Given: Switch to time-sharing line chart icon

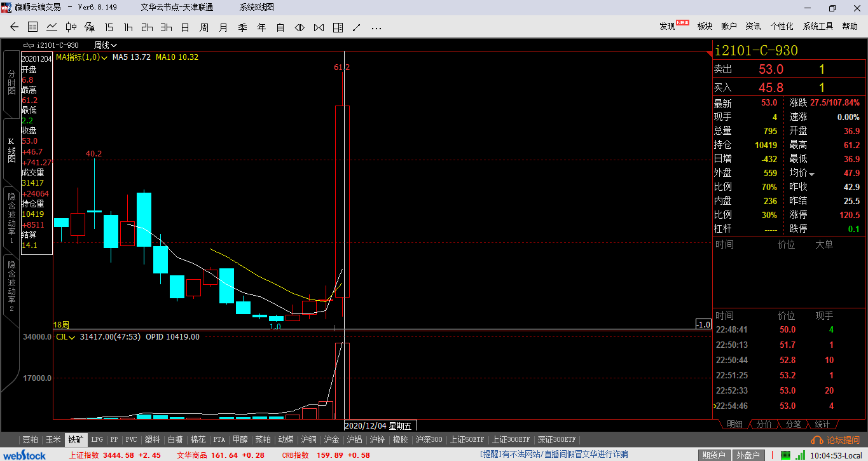Looking at the screenshot, I should point(52,27).
